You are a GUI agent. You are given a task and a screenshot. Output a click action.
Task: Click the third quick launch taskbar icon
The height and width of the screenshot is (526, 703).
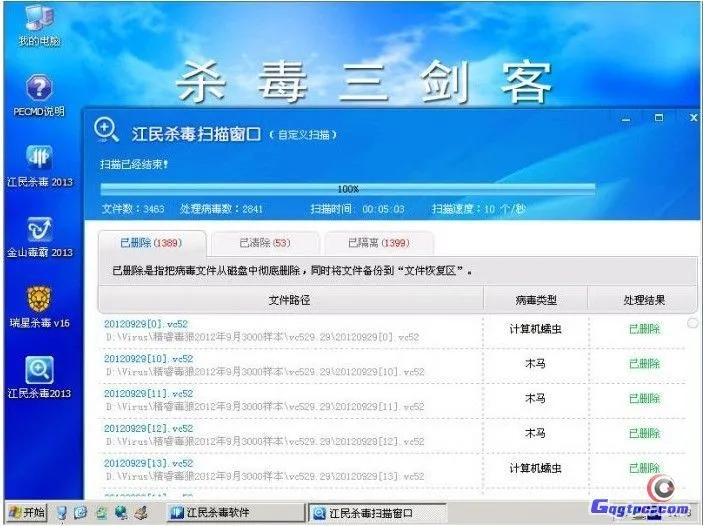(101, 513)
